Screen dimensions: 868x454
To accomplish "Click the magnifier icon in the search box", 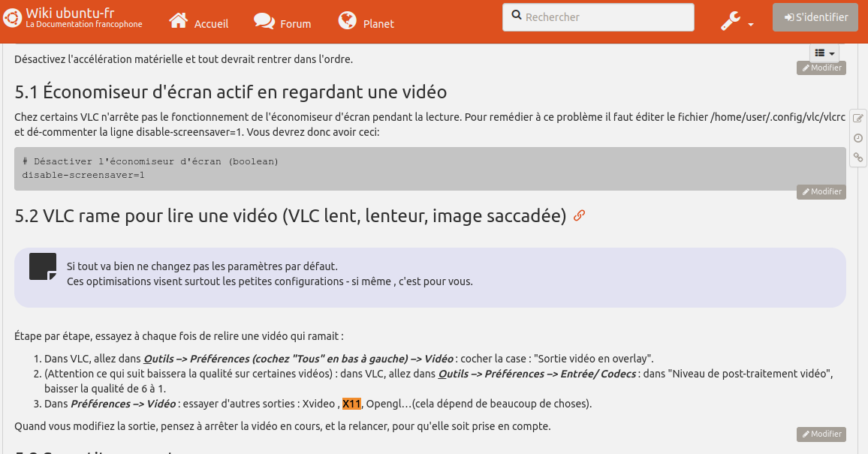I will 517,15.
